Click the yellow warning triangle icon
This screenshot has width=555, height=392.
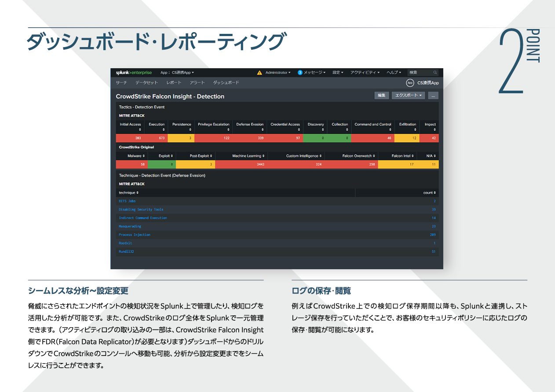click(259, 73)
